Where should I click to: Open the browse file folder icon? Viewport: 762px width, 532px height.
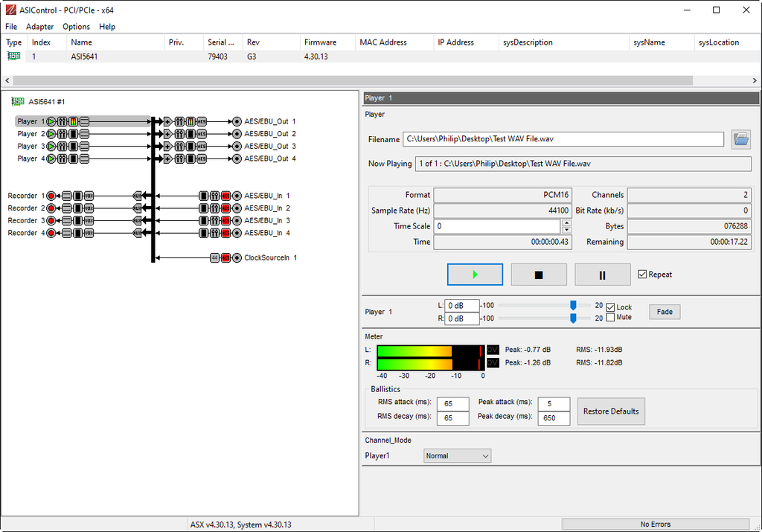[x=741, y=139]
